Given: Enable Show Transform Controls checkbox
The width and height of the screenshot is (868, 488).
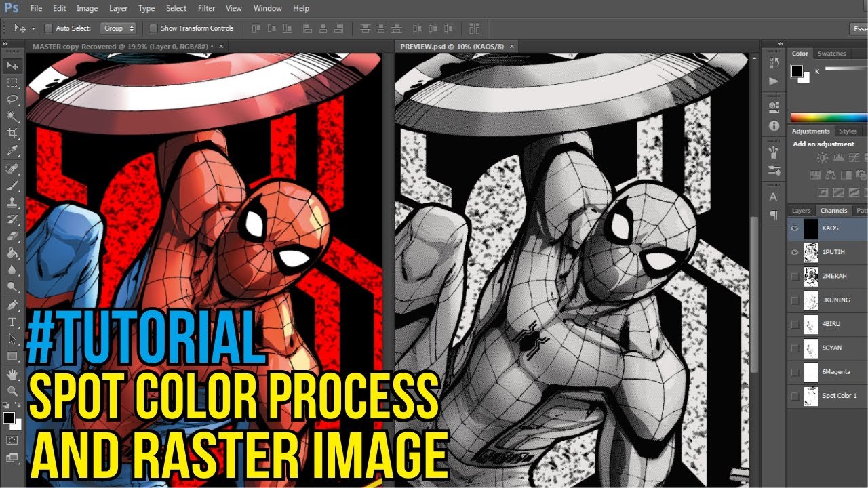Looking at the screenshot, I should pyautogui.click(x=153, y=28).
